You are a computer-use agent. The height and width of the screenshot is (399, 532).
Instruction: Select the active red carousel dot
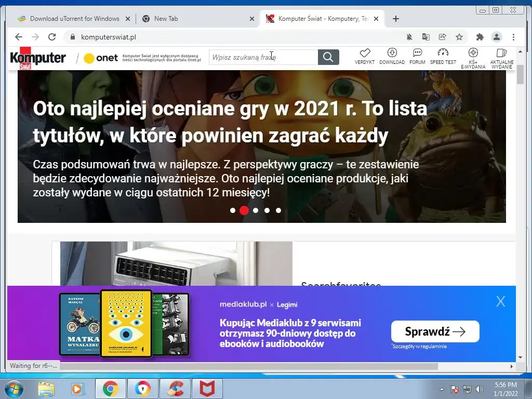(x=244, y=210)
